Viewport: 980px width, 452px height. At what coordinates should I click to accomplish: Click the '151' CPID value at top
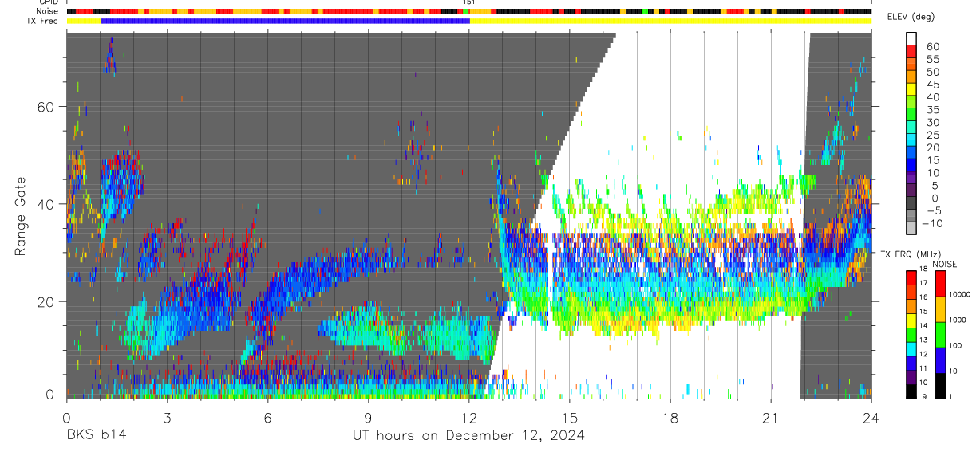point(469,3)
